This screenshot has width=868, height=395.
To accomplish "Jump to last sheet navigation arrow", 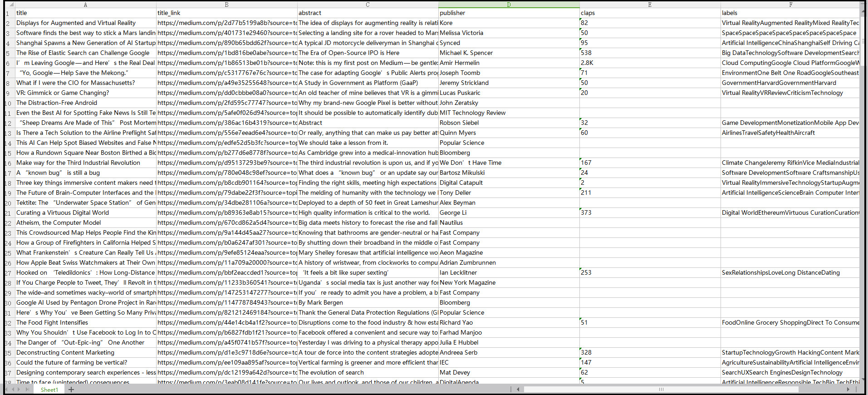I will (x=27, y=390).
